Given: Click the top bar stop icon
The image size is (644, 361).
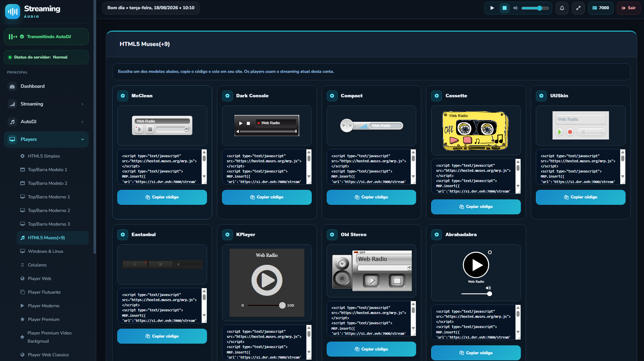Looking at the screenshot, I should [505, 8].
